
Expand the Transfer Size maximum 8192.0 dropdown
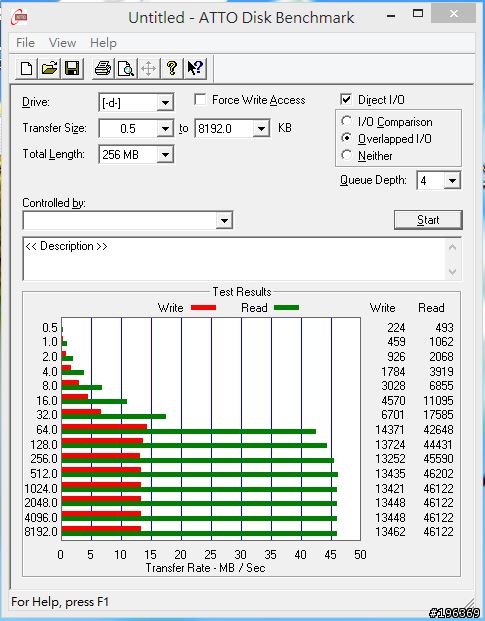pyautogui.click(x=261, y=129)
